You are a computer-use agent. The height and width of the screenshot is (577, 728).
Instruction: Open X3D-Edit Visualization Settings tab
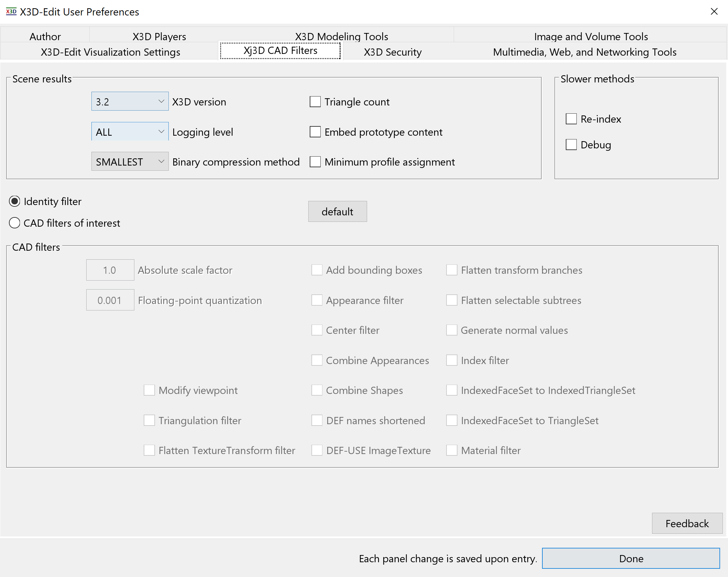tap(110, 52)
